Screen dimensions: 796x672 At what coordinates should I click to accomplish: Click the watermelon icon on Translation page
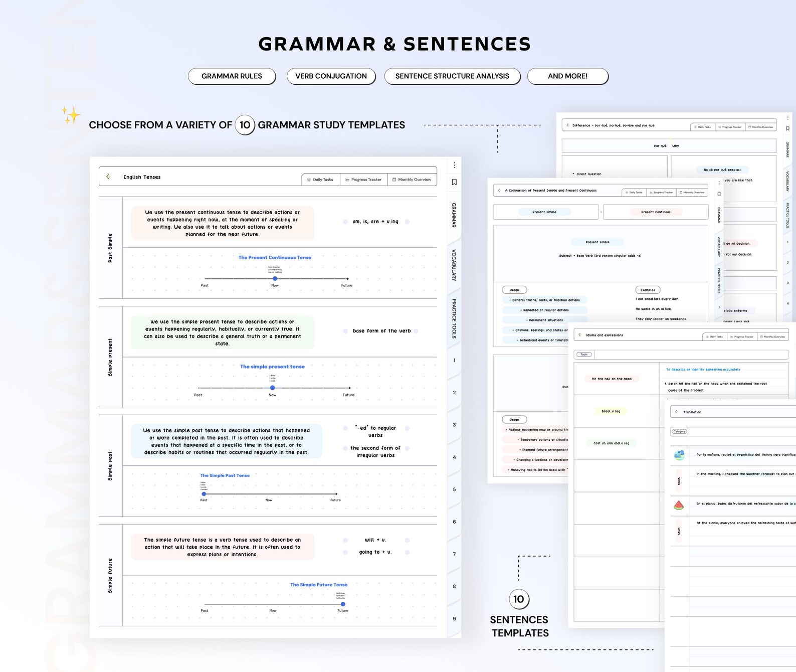(679, 505)
